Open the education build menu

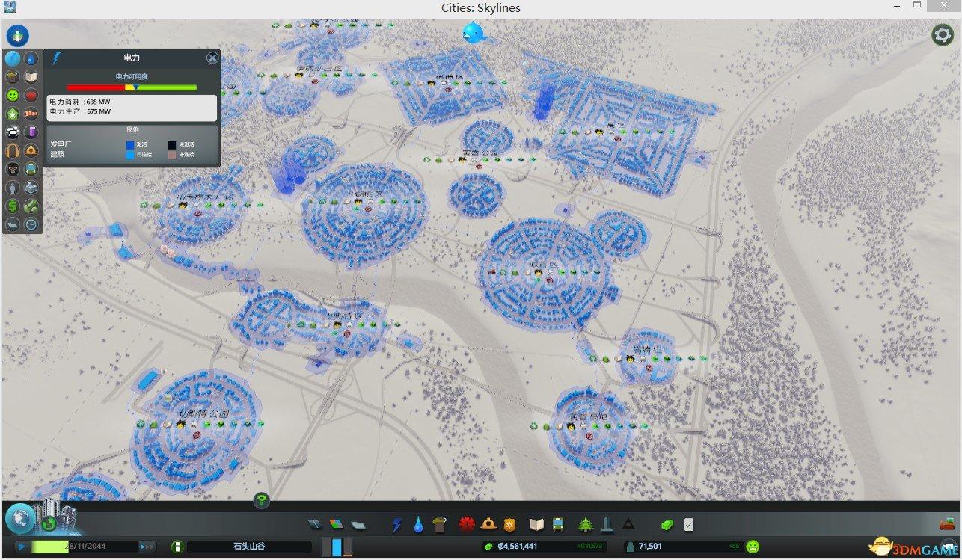pos(536,525)
